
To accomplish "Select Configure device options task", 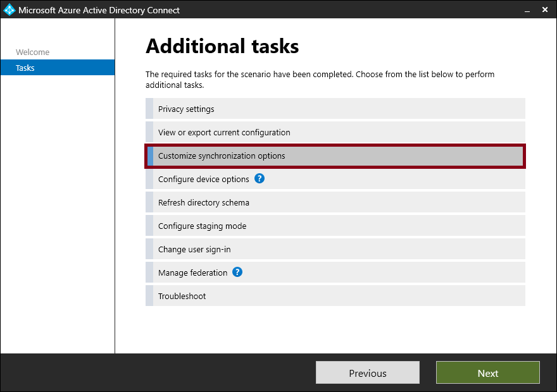I will click(335, 179).
